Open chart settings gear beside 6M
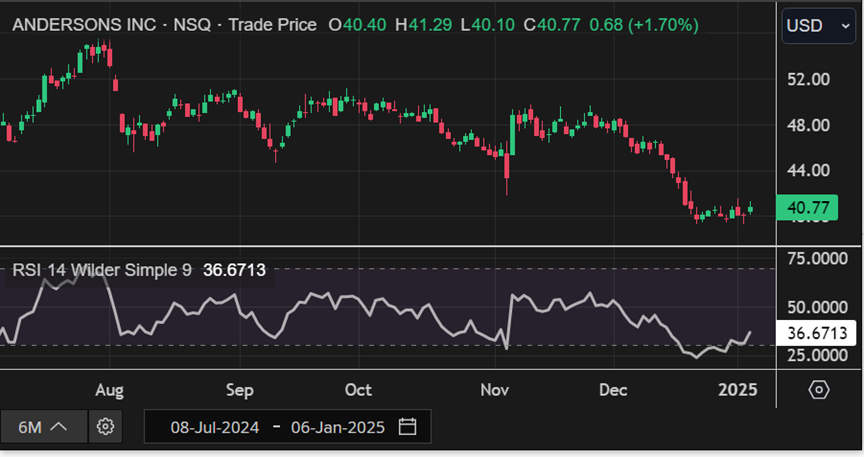The height and width of the screenshot is (457, 864). click(105, 427)
